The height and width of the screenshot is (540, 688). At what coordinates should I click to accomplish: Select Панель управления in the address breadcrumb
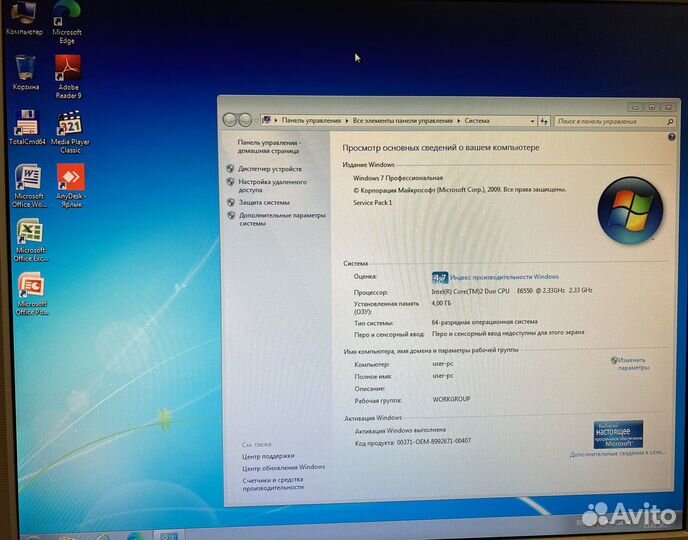point(311,120)
